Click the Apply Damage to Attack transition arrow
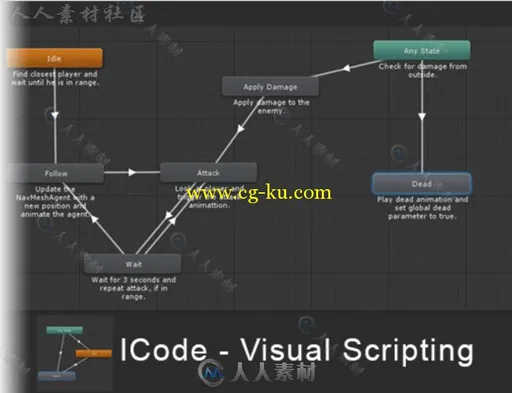 240,129
